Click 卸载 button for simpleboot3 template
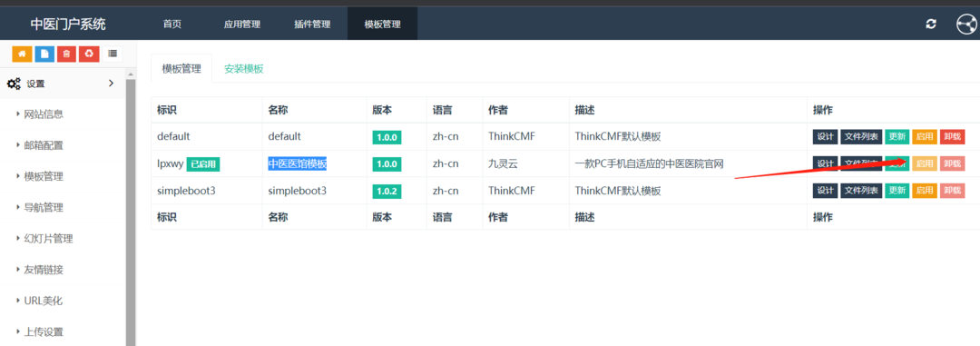The image size is (980, 346). tap(952, 190)
